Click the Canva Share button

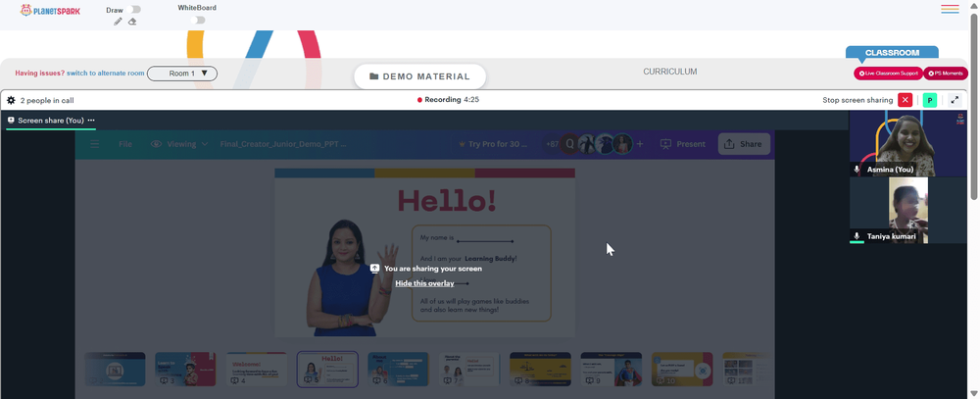(744, 144)
